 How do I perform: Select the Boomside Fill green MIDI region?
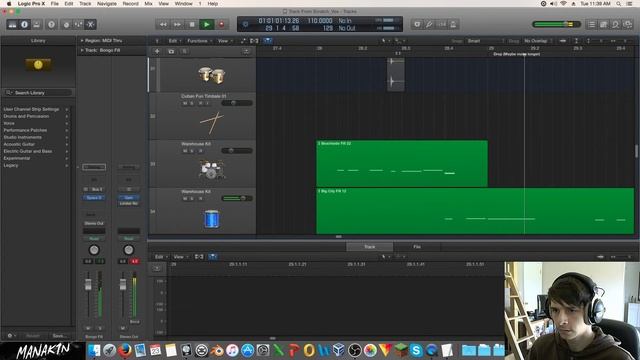[402, 163]
